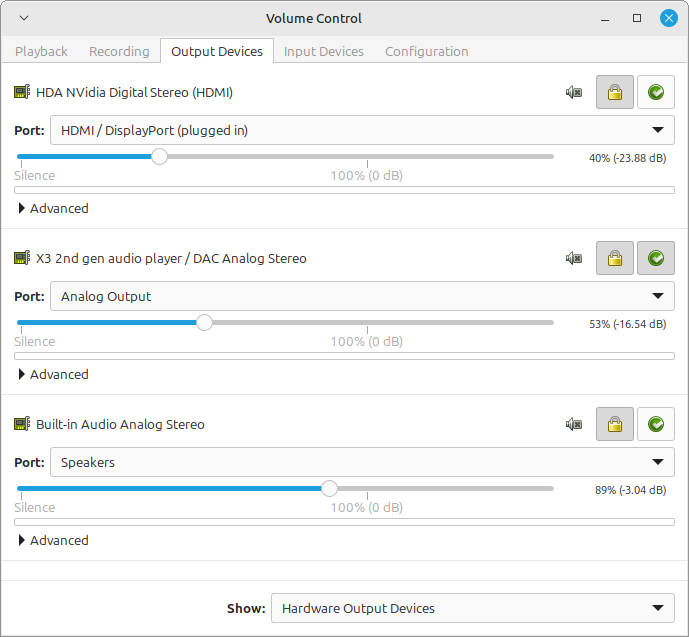Viewport: 689px width, 637px height.
Task: Click the 40% (-23.88 dB) volume readout
Action: (627, 158)
